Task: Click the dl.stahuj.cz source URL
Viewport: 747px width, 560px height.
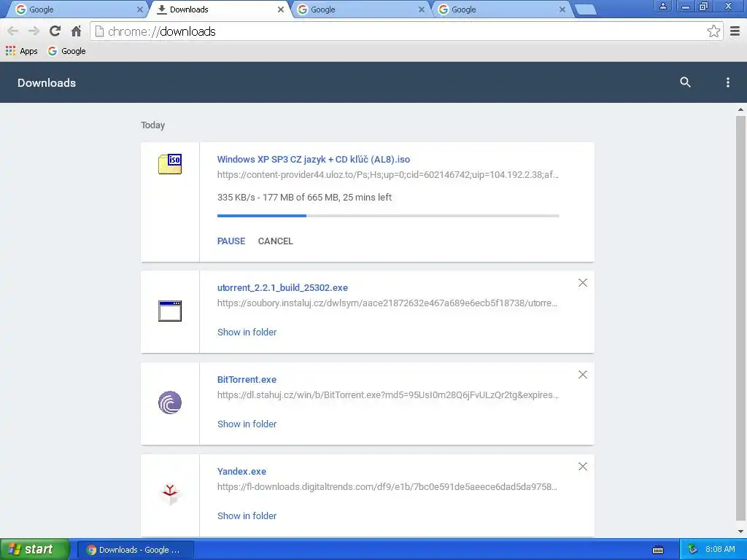Action: tap(388, 394)
